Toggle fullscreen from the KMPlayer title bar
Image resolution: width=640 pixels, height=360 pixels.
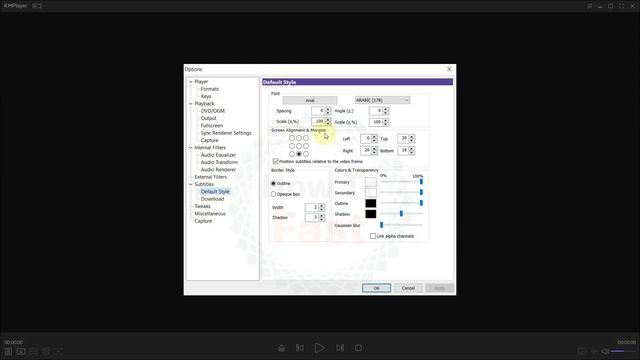click(621, 6)
